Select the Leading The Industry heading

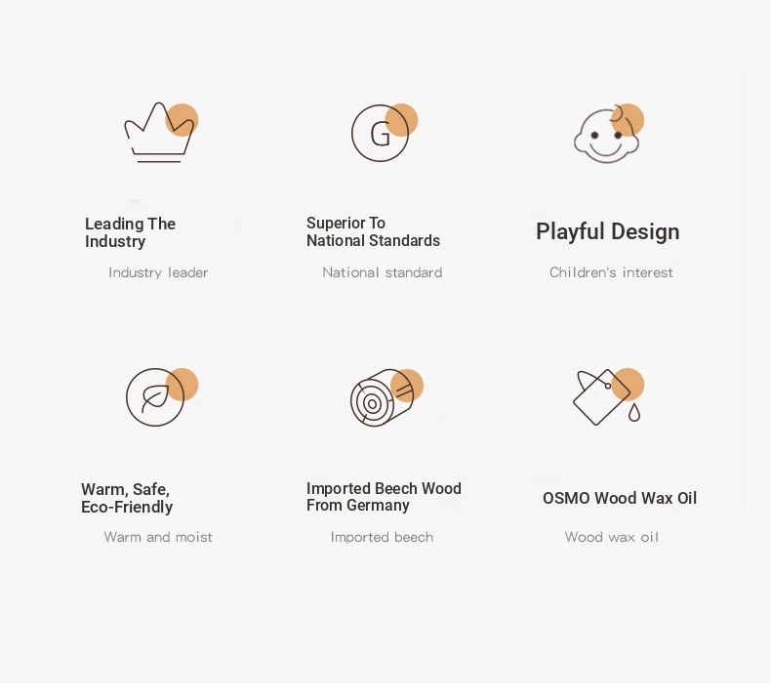(131, 232)
